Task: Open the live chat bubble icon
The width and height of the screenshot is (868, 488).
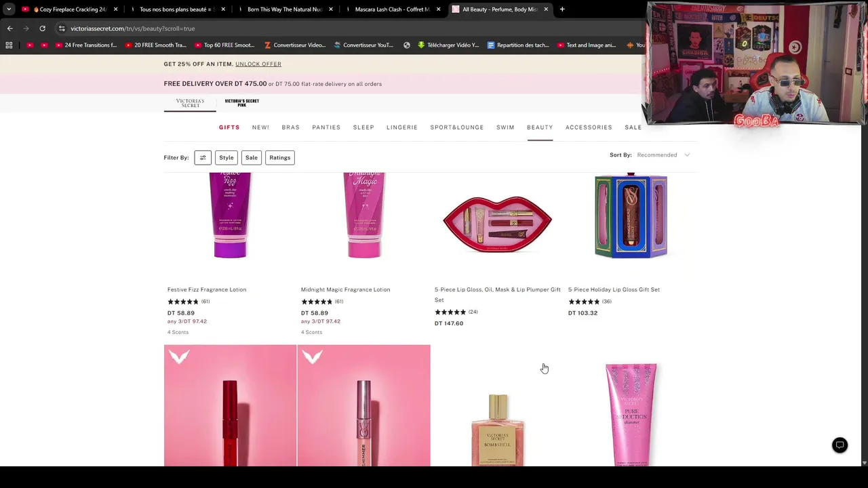Action: click(840, 445)
